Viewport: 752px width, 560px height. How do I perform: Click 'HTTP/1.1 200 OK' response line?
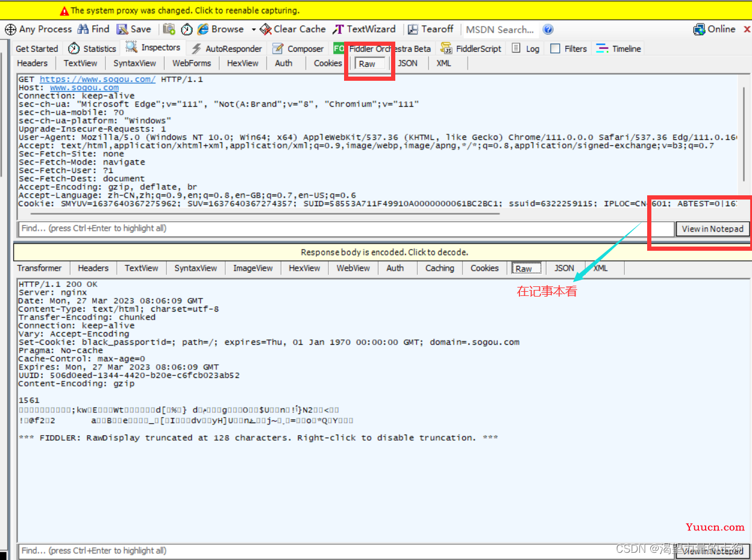(58, 285)
